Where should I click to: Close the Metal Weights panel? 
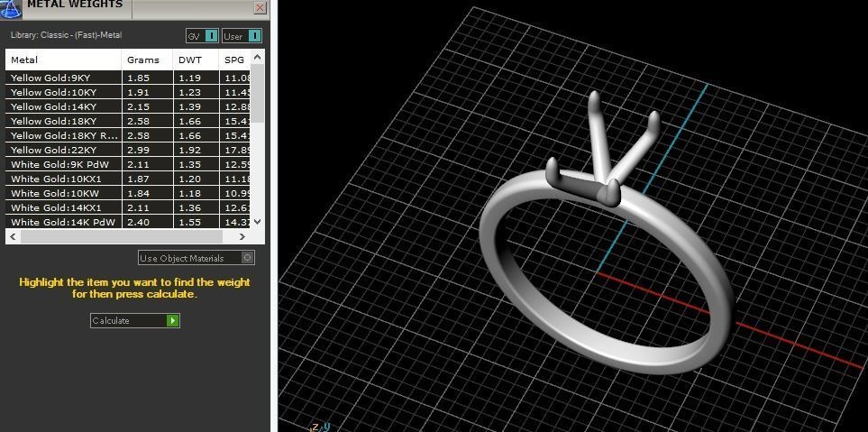coord(260,8)
